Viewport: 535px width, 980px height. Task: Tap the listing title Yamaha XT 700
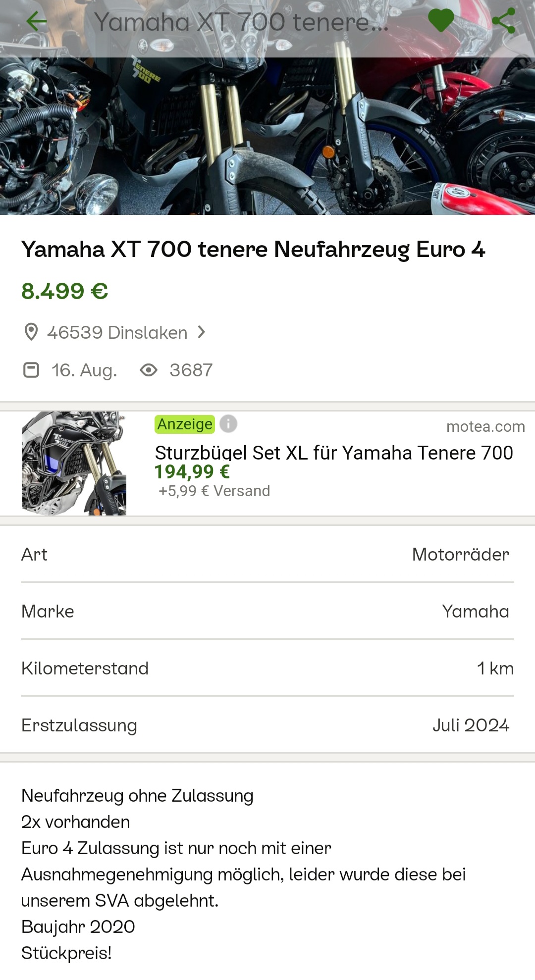click(253, 250)
